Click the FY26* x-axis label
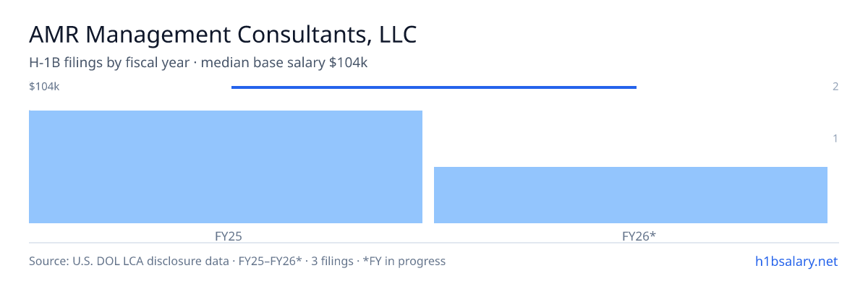 click(639, 236)
